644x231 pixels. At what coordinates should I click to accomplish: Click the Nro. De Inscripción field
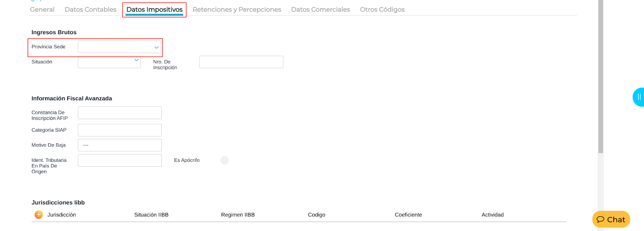click(x=241, y=62)
